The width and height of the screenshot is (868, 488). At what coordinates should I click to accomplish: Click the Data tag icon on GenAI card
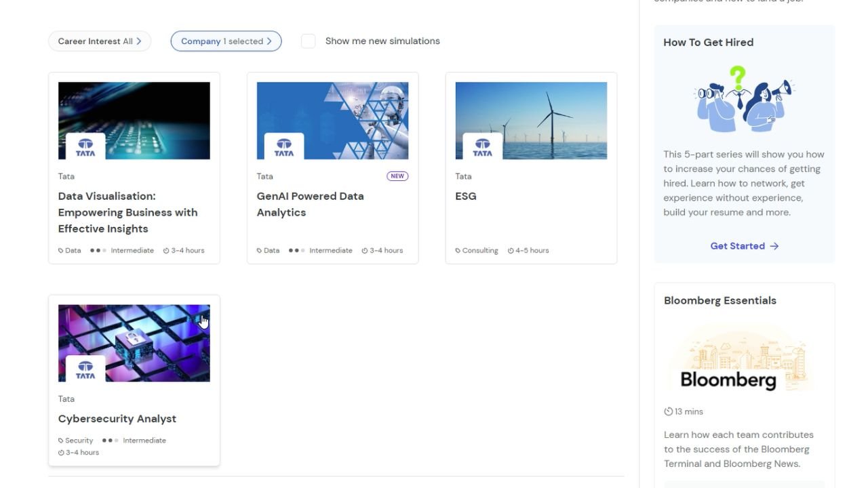(260, 251)
